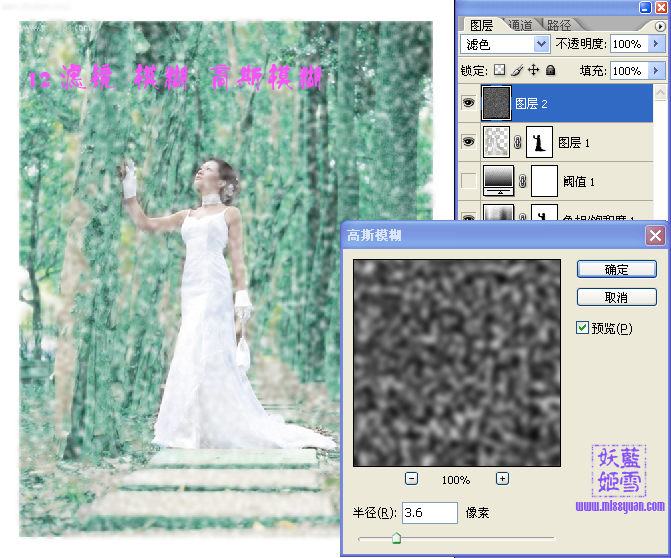Show 阈值 1 layer visibility box

click(469, 181)
